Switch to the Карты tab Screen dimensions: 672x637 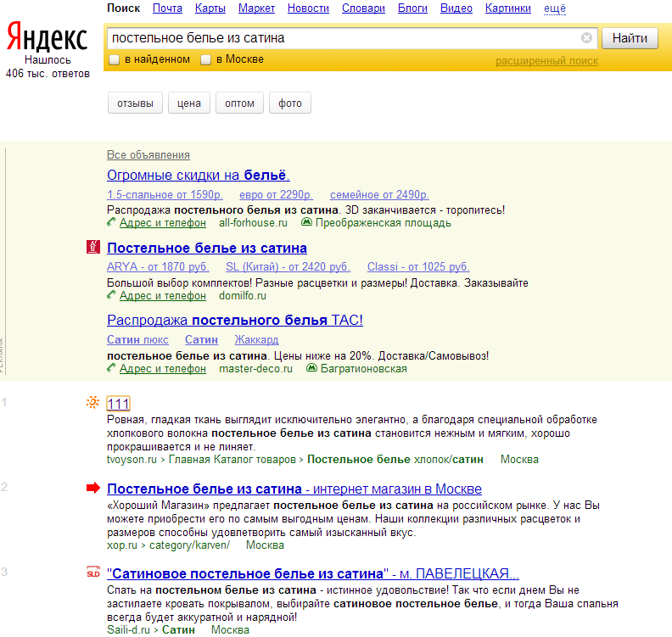coord(210,8)
